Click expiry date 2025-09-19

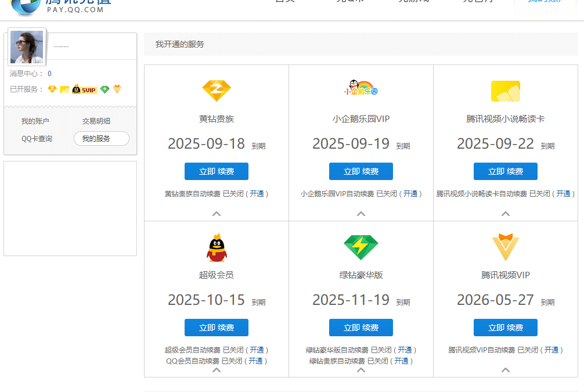tap(351, 144)
